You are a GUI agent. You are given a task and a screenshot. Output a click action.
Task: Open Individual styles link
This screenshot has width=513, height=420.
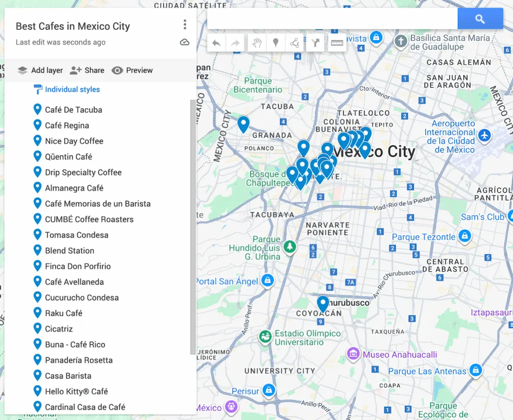[x=72, y=90]
